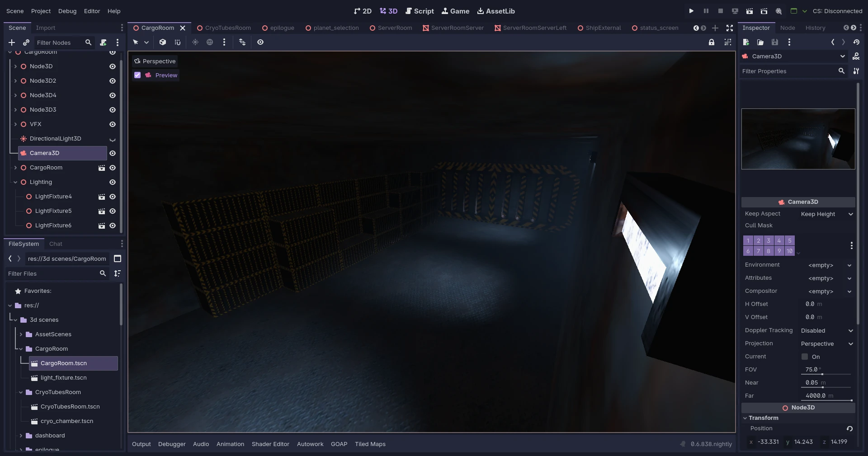Open the distraction-free fullscreen mode
This screenshot has width=868, height=456.
(730, 28)
